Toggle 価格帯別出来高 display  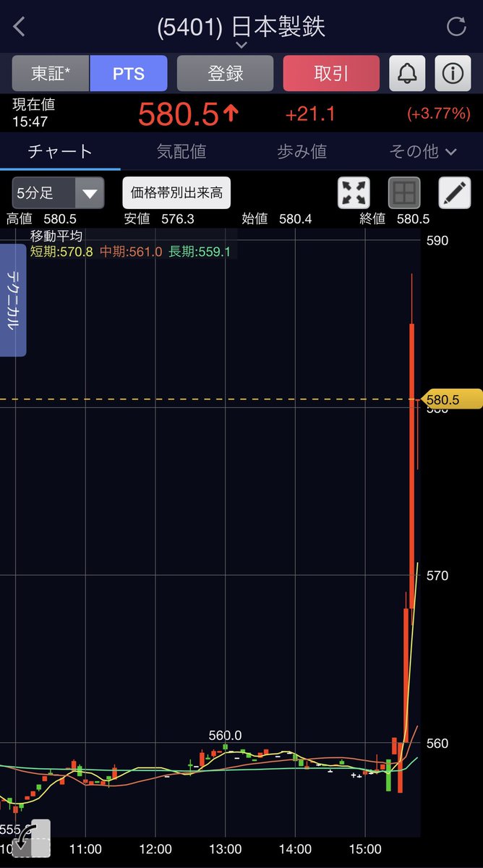click(x=176, y=193)
